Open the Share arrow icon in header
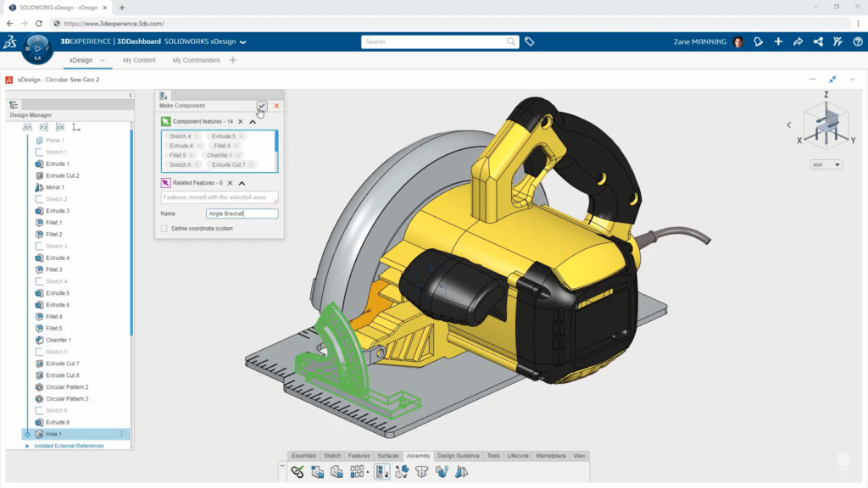Screen dimensions: 868x488 tap(798, 42)
